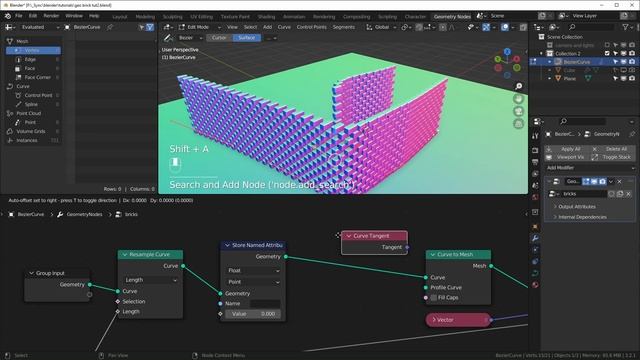640x360 pixels.
Task: Collapse the Curve Tangent node
Action: [349, 236]
